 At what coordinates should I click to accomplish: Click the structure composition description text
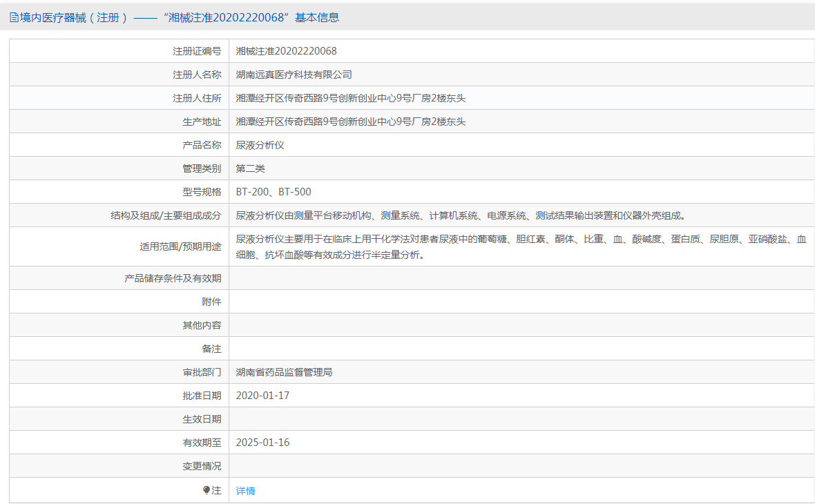tap(461, 215)
